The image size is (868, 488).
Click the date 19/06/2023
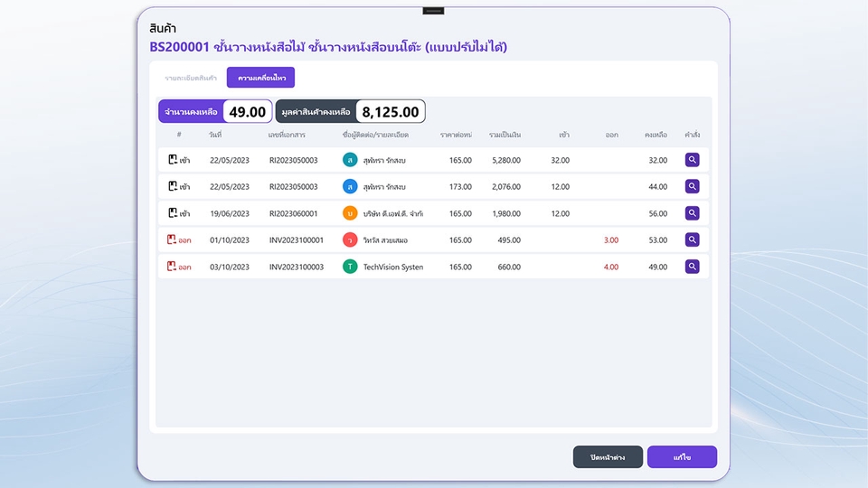229,213
